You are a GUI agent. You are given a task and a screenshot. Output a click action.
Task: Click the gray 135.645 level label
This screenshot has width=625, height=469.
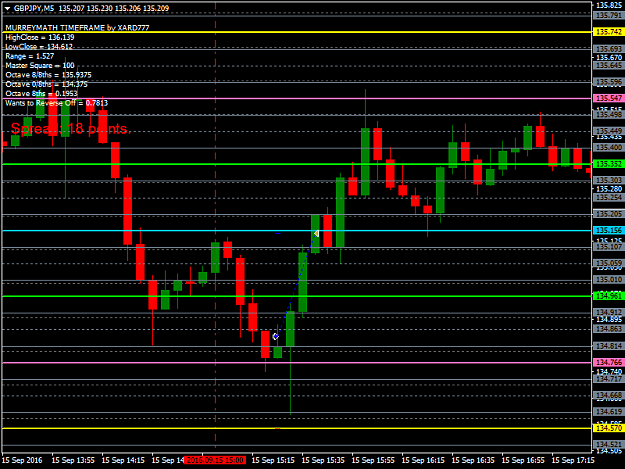(609, 65)
